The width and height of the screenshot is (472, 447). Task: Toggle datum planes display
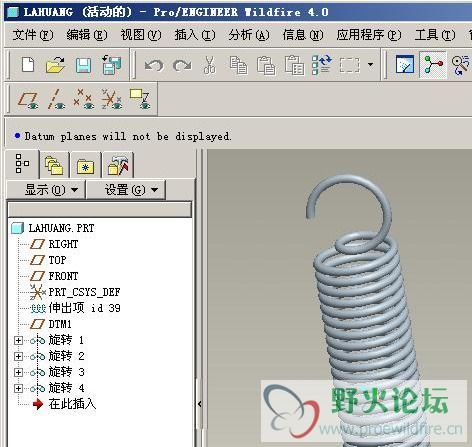28,100
